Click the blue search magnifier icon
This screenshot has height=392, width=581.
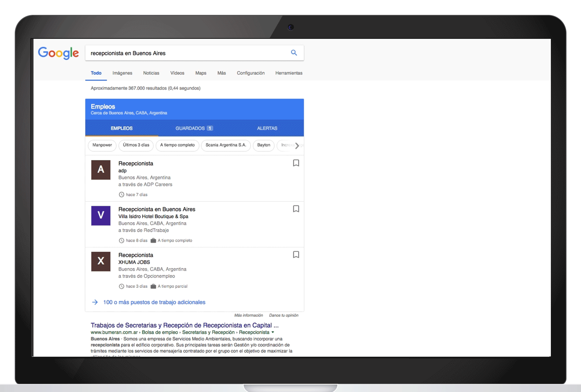pyautogui.click(x=294, y=53)
